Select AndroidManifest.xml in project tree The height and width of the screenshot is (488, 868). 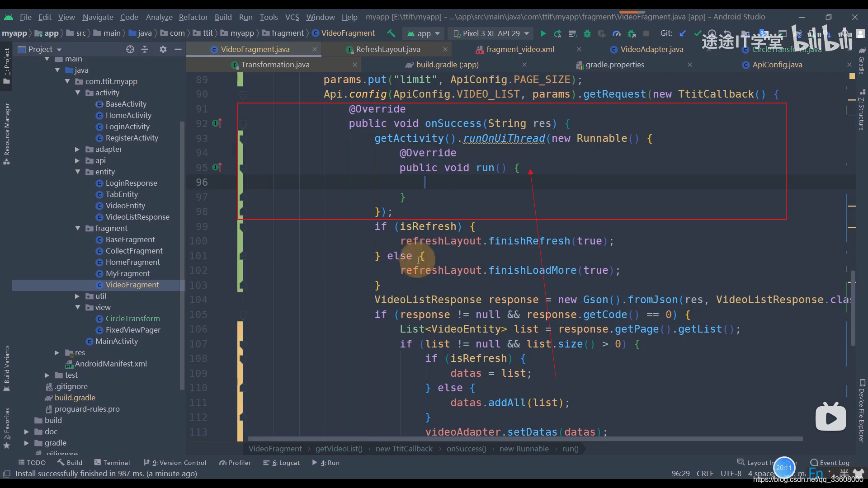[x=111, y=364]
